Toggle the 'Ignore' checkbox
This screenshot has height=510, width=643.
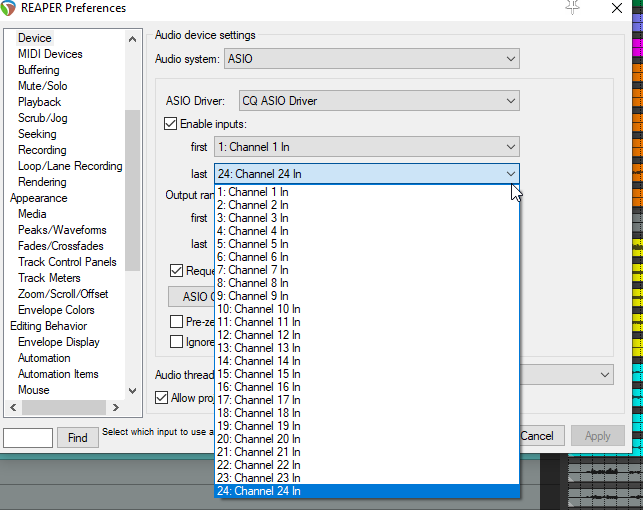pos(176,342)
